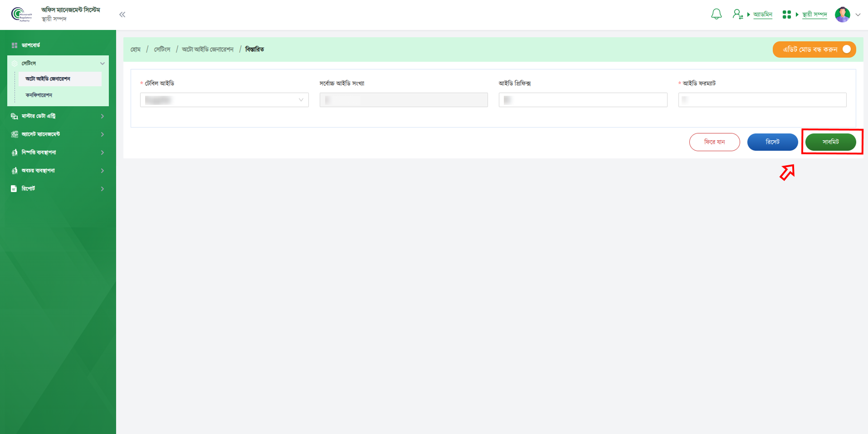Open the টেবিল আইডি dropdown
The width and height of the screenshot is (868, 434).
(224, 100)
